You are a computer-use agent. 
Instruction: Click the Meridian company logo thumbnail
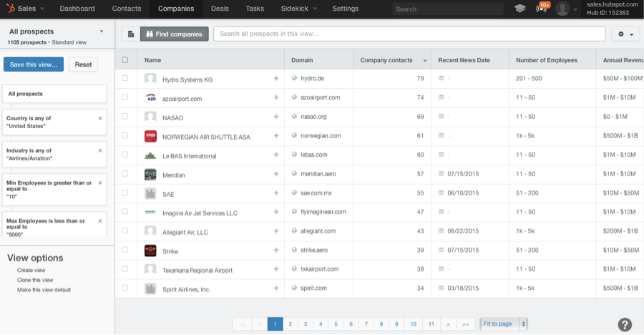tap(150, 174)
